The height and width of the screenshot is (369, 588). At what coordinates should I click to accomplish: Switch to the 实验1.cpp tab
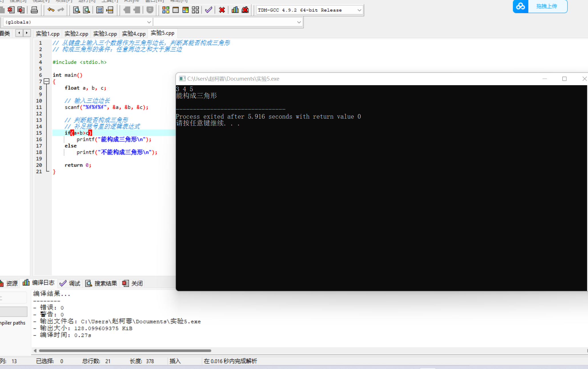click(x=47, y=34)
